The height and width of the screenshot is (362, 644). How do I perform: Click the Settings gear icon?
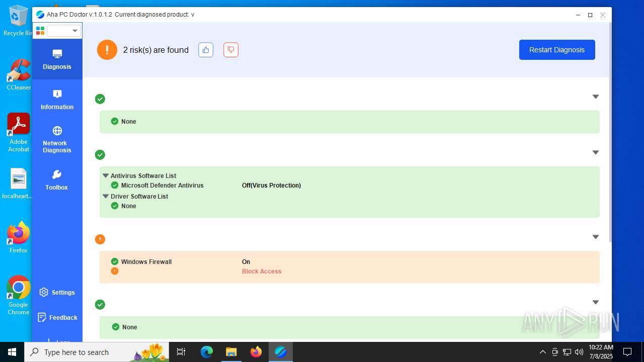(x=44, y=292)
